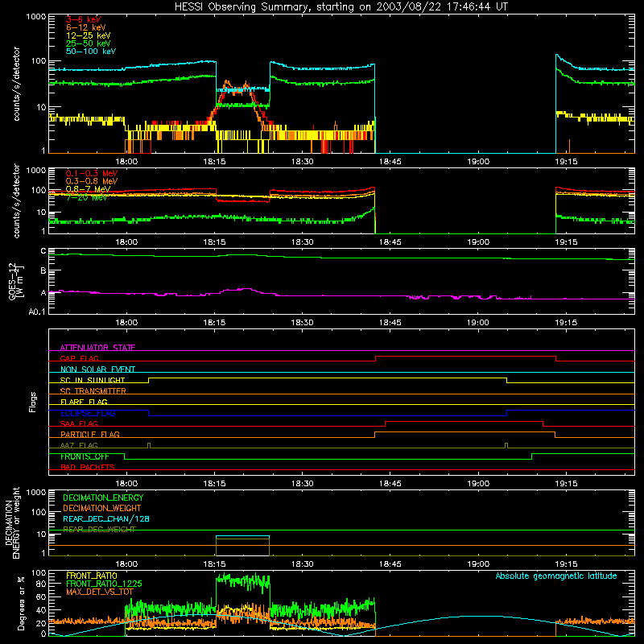Click the DECIMATION_ENERGY legend label

tap(103, 497)
